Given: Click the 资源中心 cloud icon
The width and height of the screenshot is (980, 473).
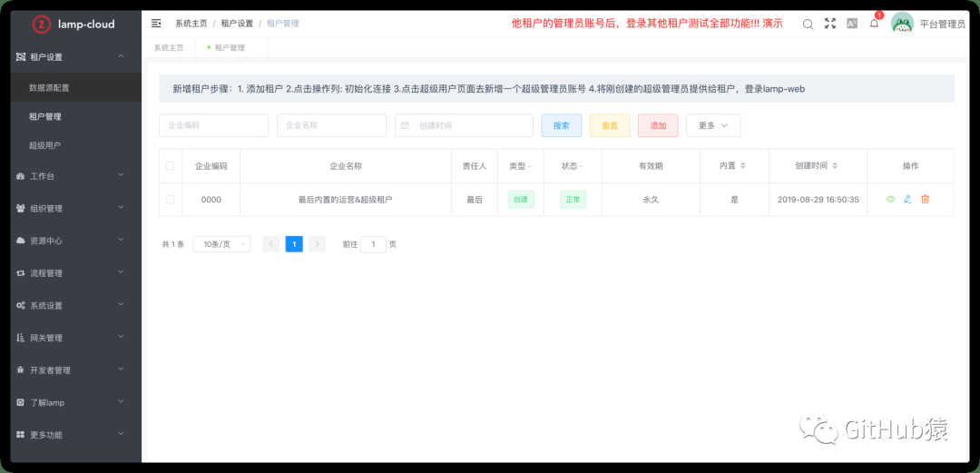Looking at the screenshot, I should pyautogui.click(x=21, y=241).
